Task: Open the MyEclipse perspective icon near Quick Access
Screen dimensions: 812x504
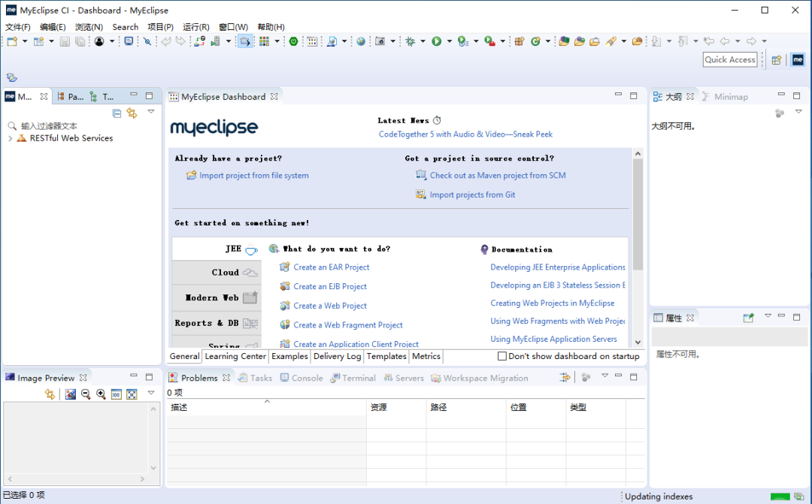Action: point(798,60)
